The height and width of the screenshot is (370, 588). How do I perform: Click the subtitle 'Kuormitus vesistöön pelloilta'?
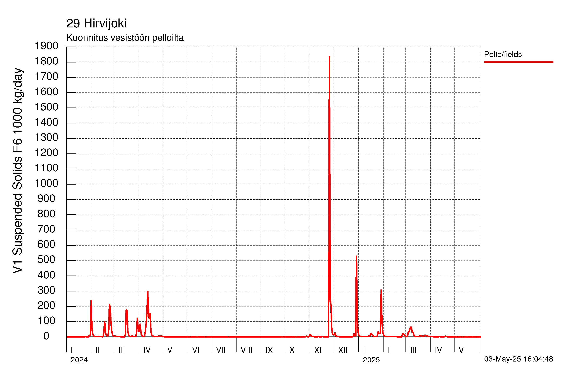coord(125,38)
